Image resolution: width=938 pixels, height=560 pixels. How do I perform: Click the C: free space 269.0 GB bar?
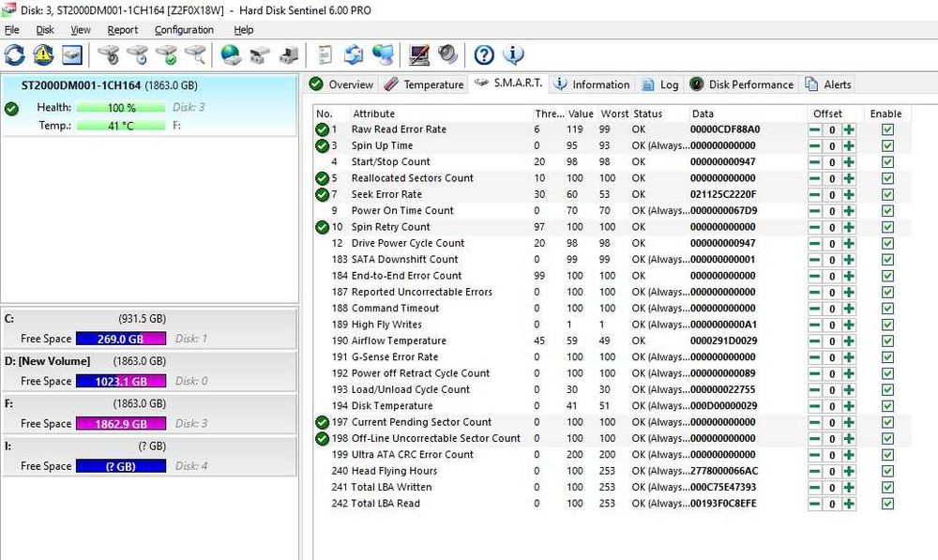click(x=121, y=339)
